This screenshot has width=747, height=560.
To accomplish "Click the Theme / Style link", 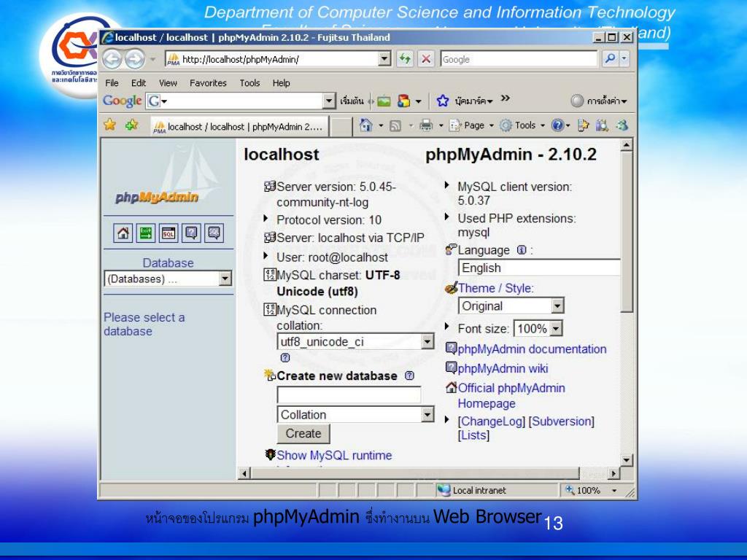I will (495, 288).
